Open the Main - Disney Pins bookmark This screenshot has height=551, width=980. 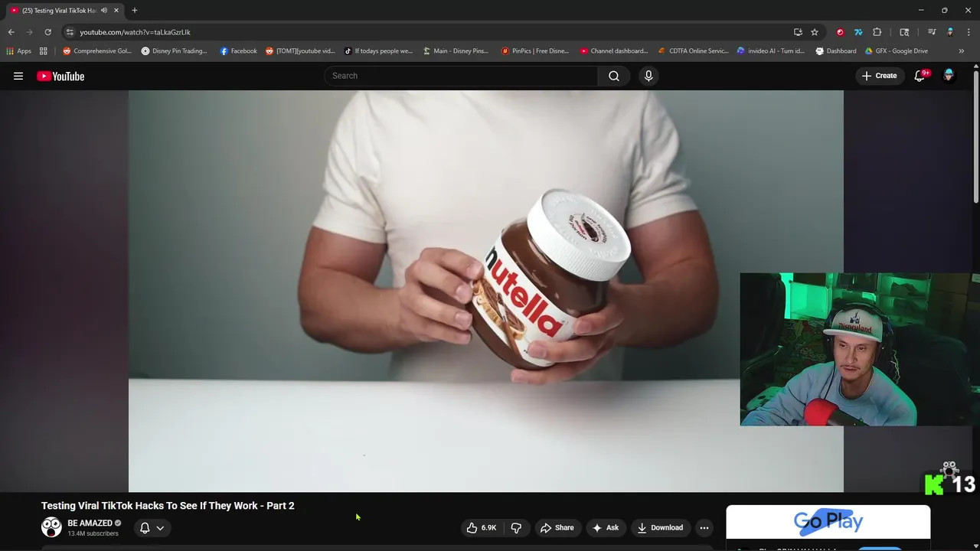point(456,51)
